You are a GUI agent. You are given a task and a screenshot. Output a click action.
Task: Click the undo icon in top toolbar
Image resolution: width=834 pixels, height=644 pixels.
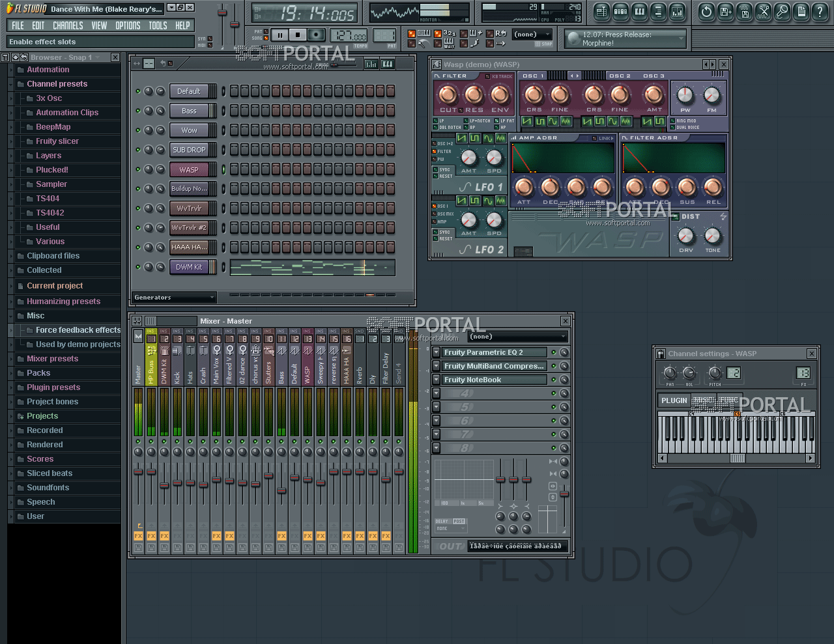coord(706,11)
